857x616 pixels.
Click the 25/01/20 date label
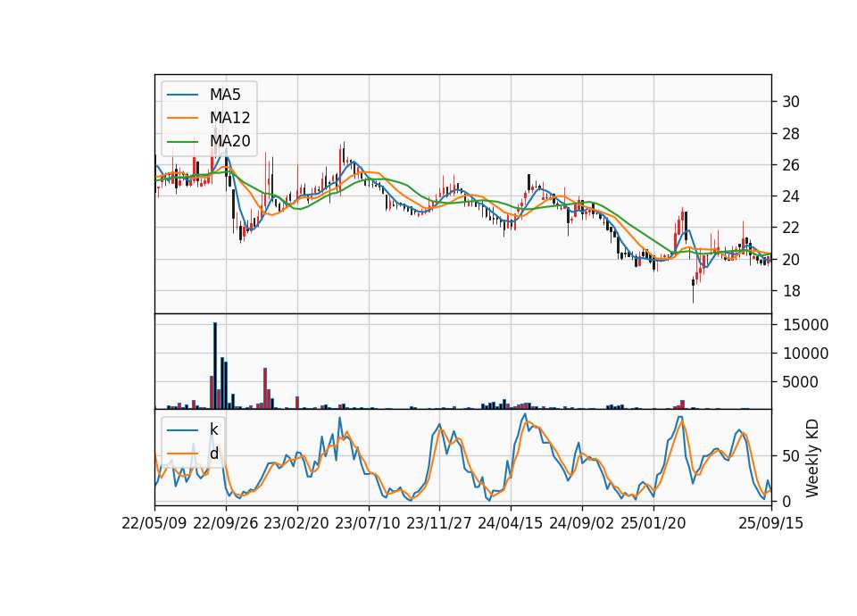(x=653, y=523)
